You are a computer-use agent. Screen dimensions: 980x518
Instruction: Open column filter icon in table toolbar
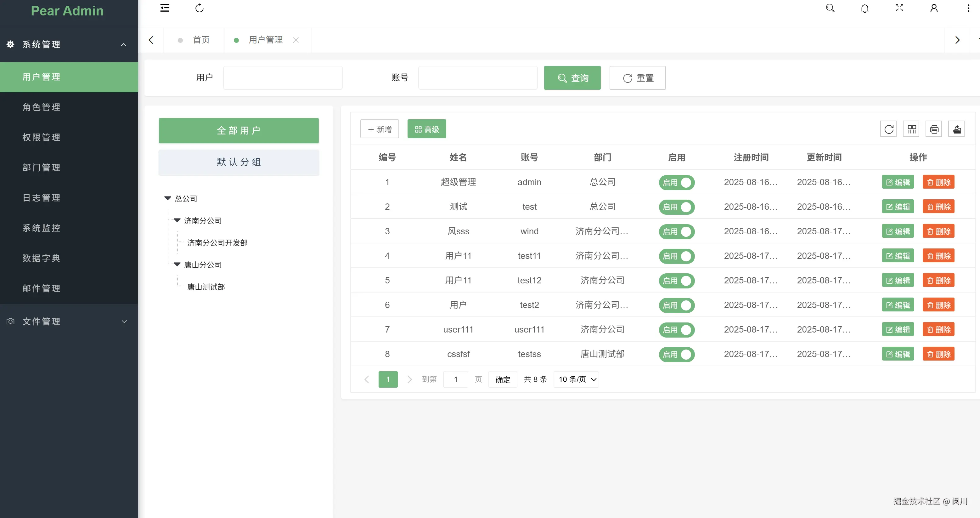pyautogui.click(x=911, y=129)
